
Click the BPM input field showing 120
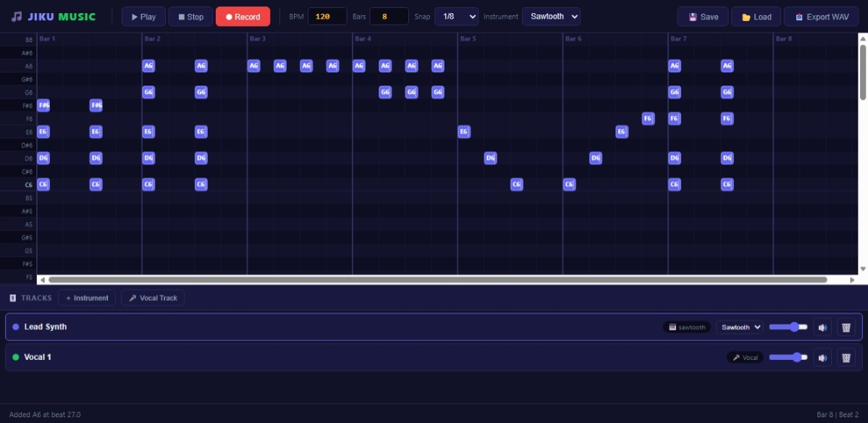point(326,17)
